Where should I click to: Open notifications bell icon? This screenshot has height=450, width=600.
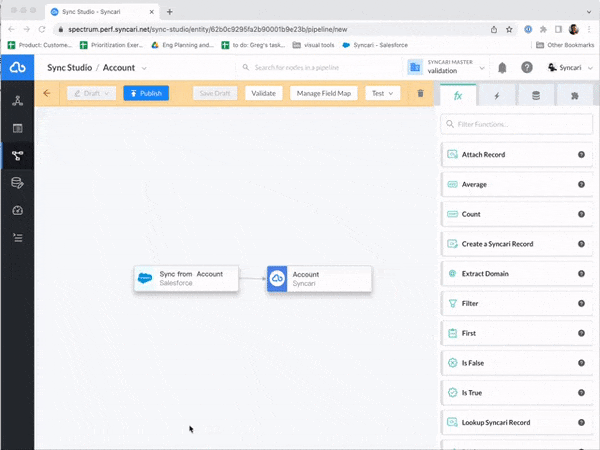point(502,68)
